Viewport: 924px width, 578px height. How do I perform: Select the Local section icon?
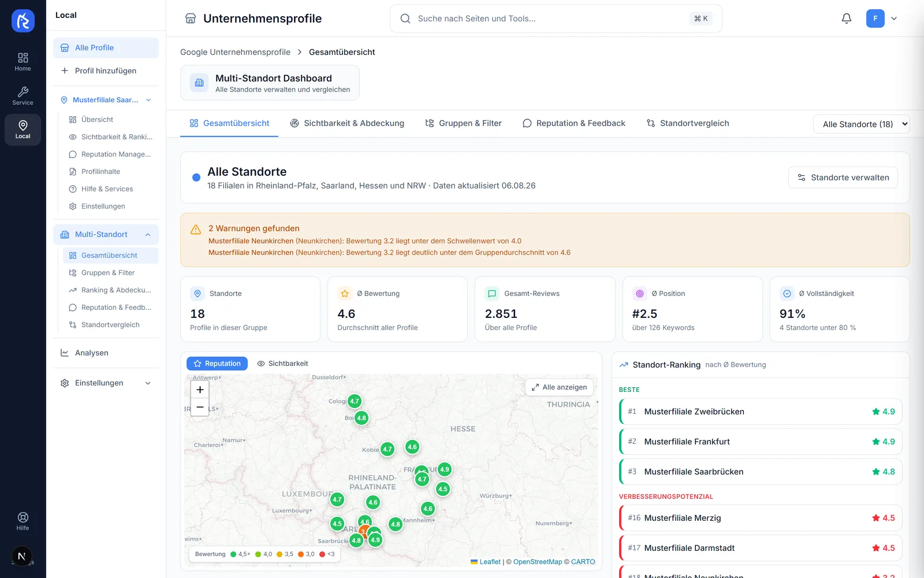pos(23,129)
